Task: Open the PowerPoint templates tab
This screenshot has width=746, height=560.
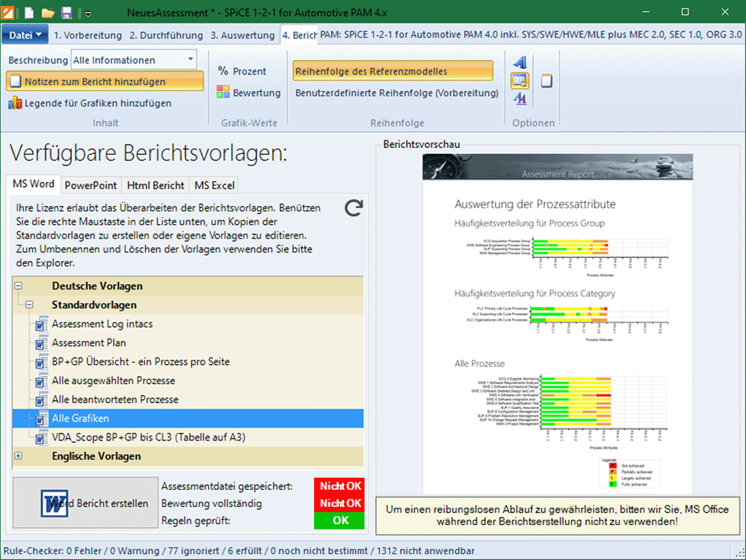Action: (x=90, y=185)
